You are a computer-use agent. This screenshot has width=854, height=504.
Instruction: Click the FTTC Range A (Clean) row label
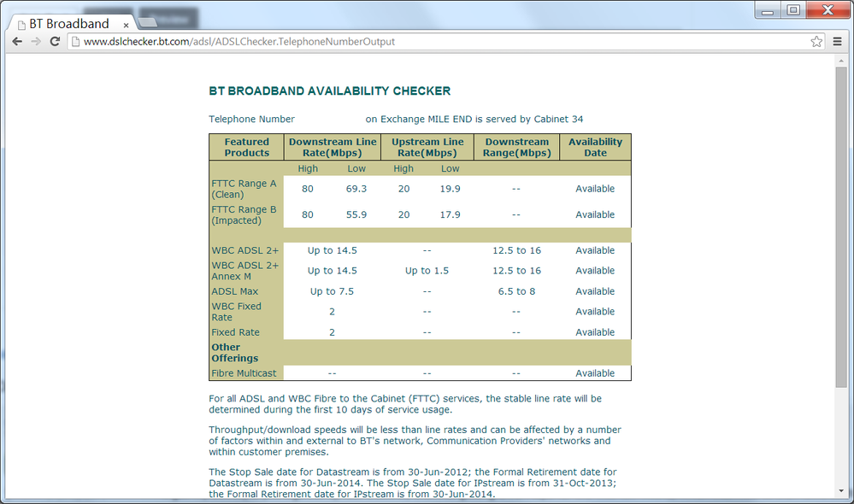(x=244, y=189)
